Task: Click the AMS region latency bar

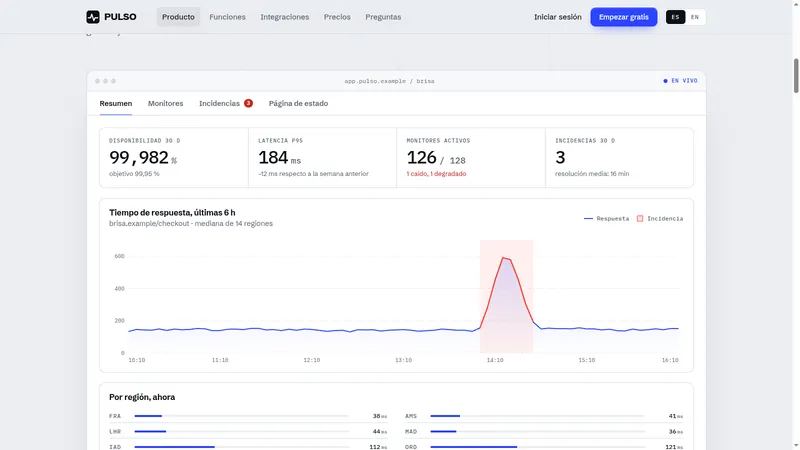Action: [537, 416]
